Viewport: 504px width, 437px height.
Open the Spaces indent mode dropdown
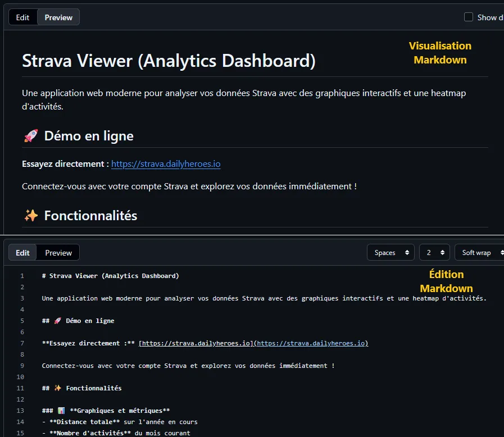click(x=391, y=253)
